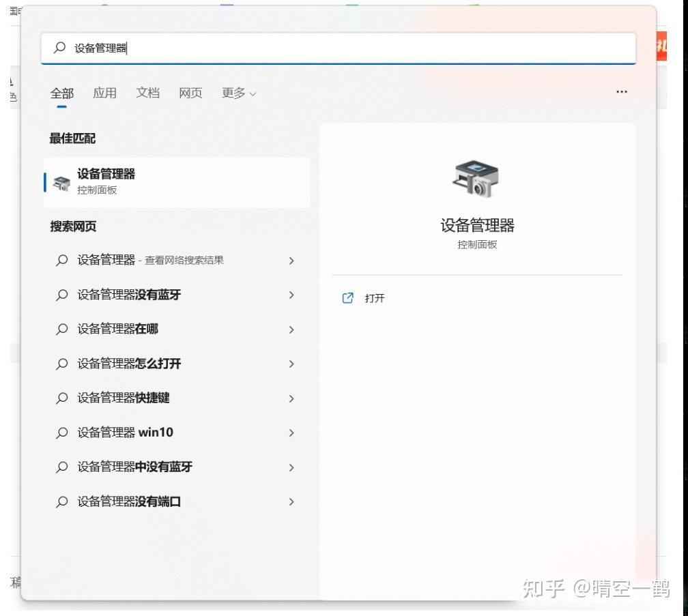Image resolution: width=688 pixels, height=616 pixels.
Task: Click search icon next to 设备管理器在哪
Action: pos(62,329)
